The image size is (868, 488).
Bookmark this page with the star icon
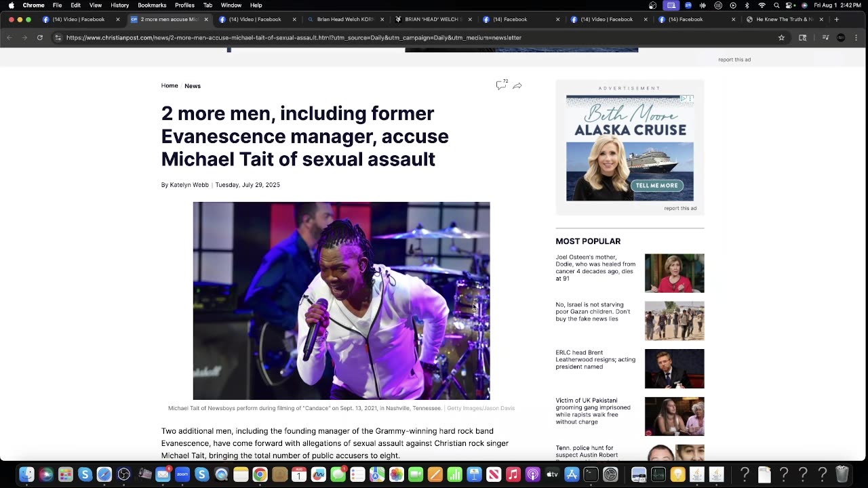[781, 38]
